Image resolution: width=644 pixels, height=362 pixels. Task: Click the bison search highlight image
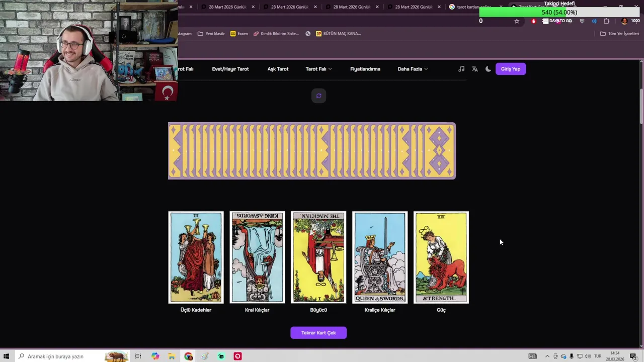tap(116, 356)
